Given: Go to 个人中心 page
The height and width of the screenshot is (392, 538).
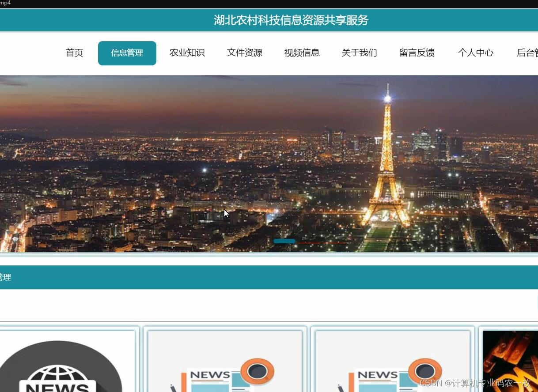Looking at the screenshot, I should (x=476, y=53).
